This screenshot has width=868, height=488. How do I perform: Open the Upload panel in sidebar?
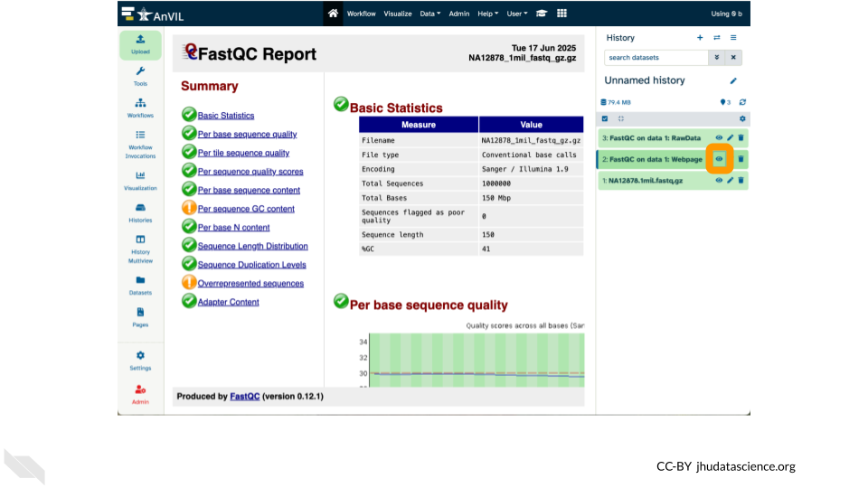click(140, 44)
